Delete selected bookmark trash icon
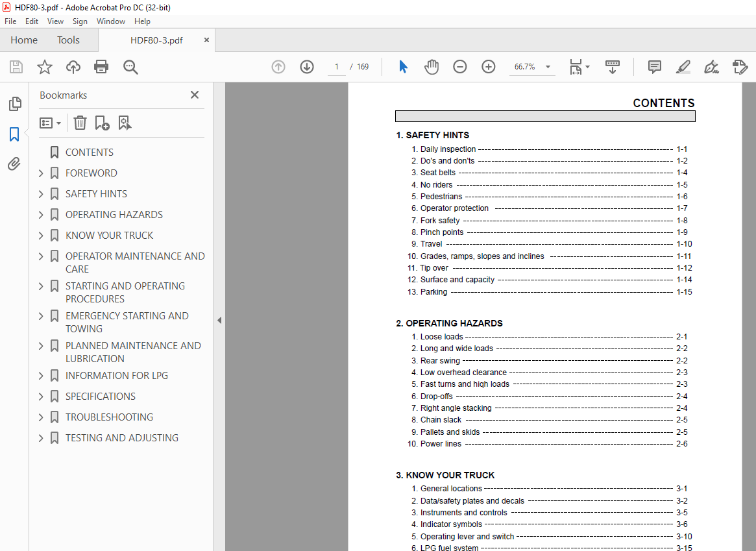The height and width of the screenshot is (551, 756). coord(80,123)
